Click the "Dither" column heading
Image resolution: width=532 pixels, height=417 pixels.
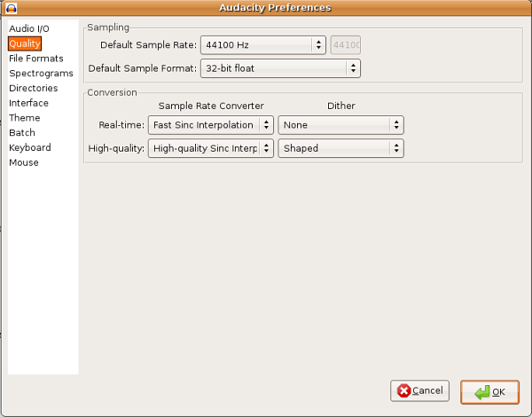click(x=341, y=106)
